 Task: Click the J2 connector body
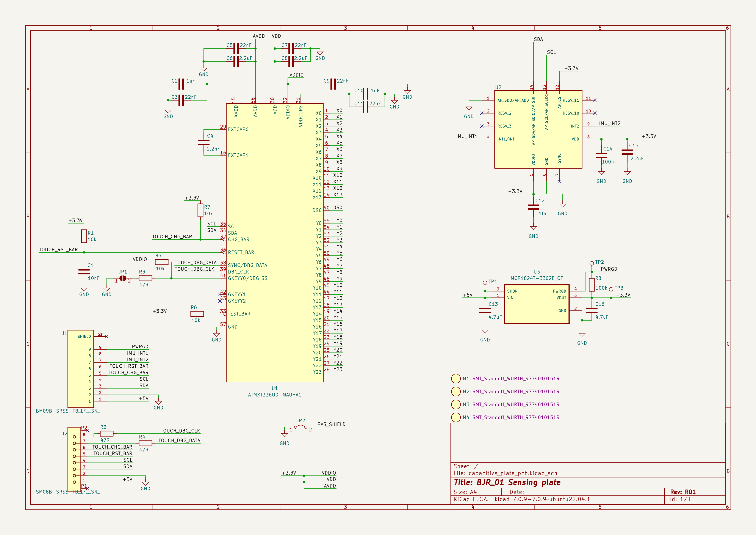(74, 459)
